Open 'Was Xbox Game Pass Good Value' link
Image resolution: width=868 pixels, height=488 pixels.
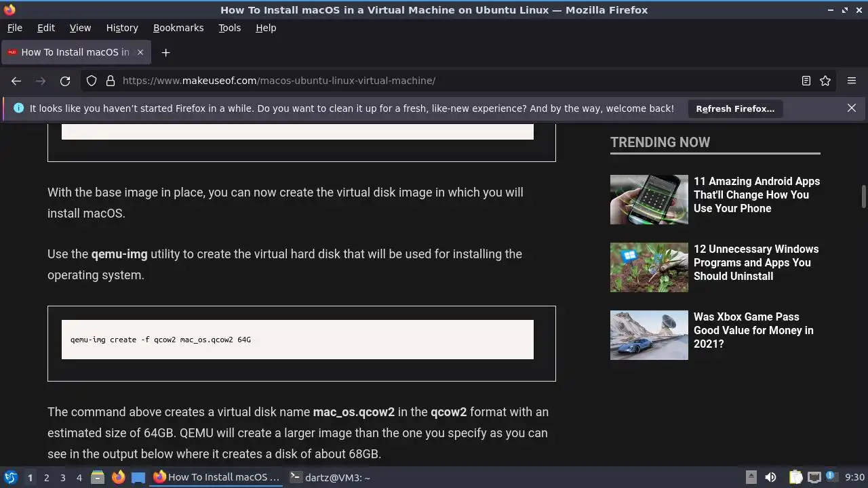tap(753, 330)
